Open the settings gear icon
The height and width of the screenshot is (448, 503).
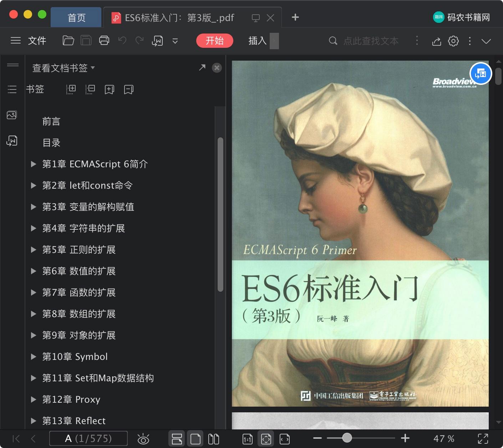(453, 41)
